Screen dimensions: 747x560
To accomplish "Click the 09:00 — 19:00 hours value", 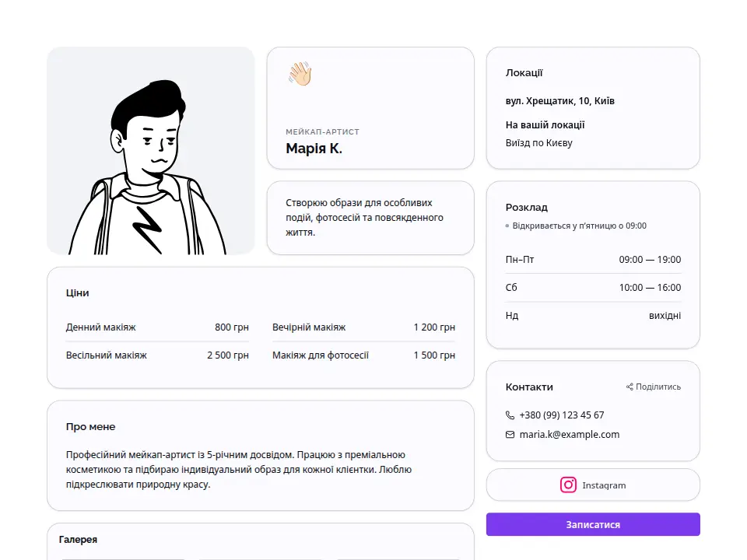I will (650, 260).
